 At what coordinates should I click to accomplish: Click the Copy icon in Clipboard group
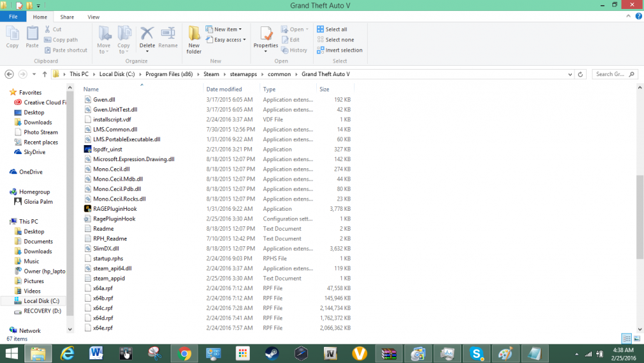tap(12, 37)
